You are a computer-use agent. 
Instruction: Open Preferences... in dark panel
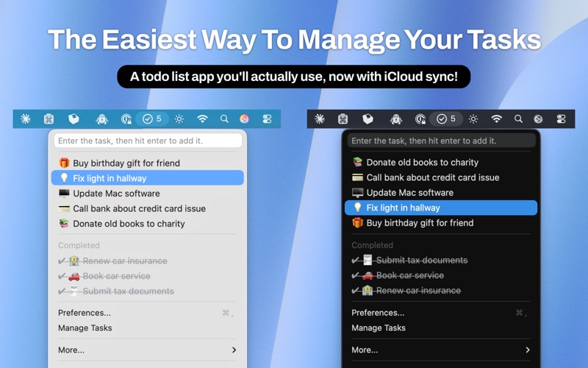(x=441, y=313)
